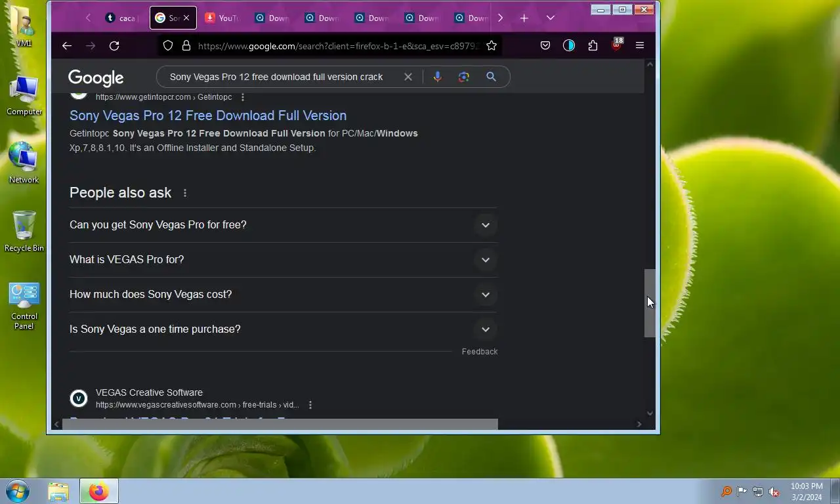Image resolution: width=840 pixels, height=504 pixels.
Task: Click page scroll down arrow
Action: point(650,413)
